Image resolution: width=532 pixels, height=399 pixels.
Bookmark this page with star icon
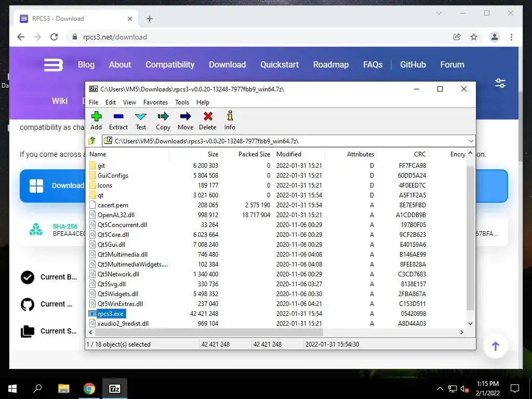[474, 37]
